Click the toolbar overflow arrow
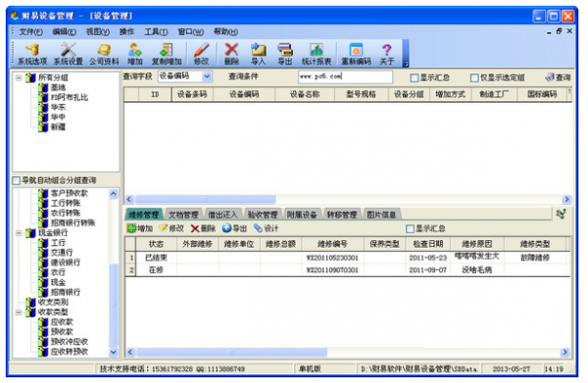The image size is (588, 383). click(x=406, y=64)
